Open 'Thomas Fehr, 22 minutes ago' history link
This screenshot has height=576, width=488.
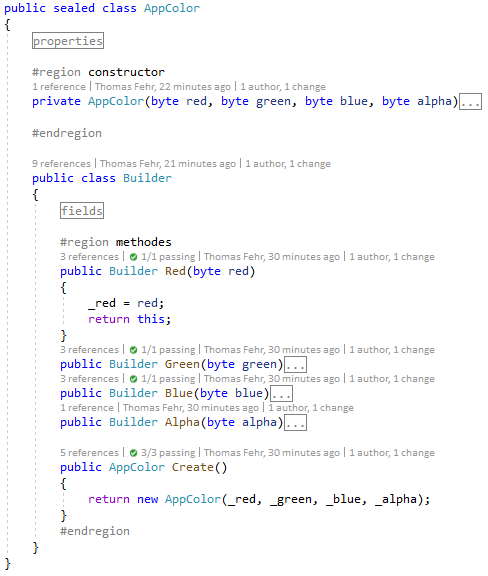[x=163, y=87]
